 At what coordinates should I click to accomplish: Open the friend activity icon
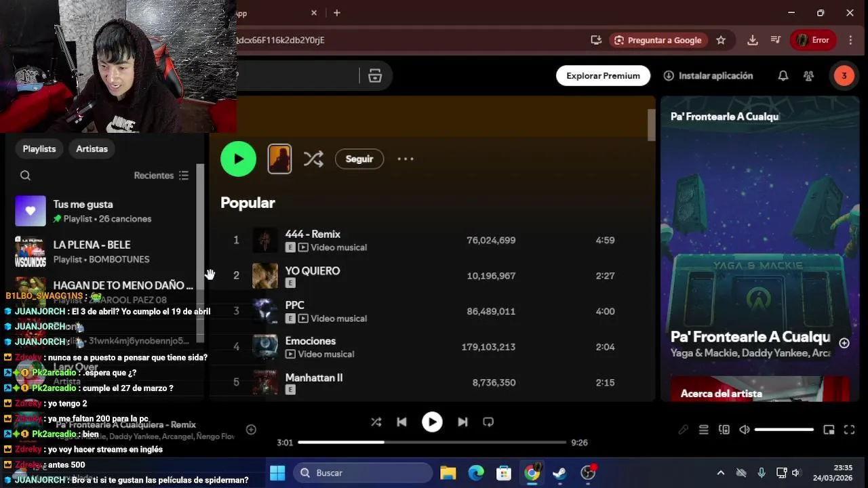808,76
